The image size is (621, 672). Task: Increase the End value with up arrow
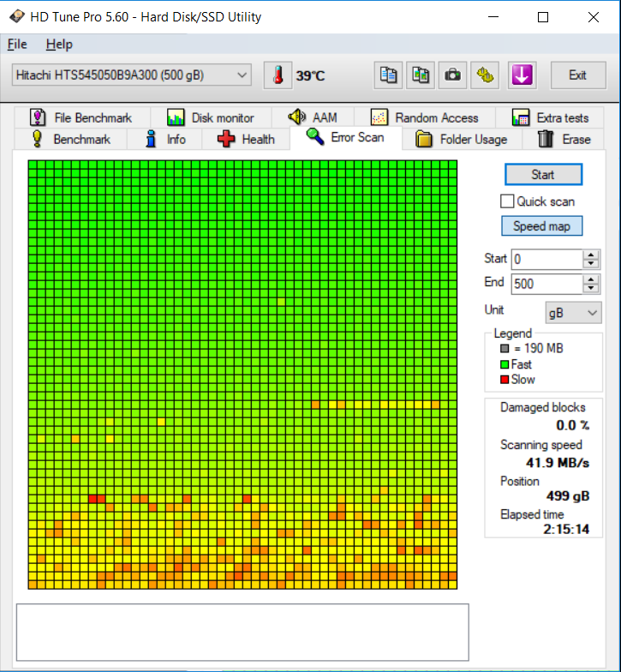591,279
